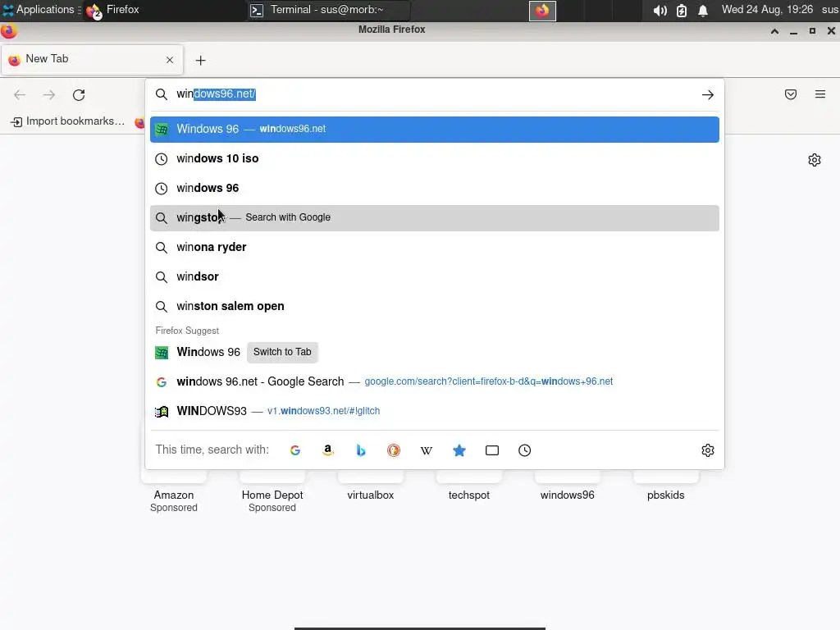
Task: Roll up window with the title bar up-arrow
Action: (x=774, y=31)
